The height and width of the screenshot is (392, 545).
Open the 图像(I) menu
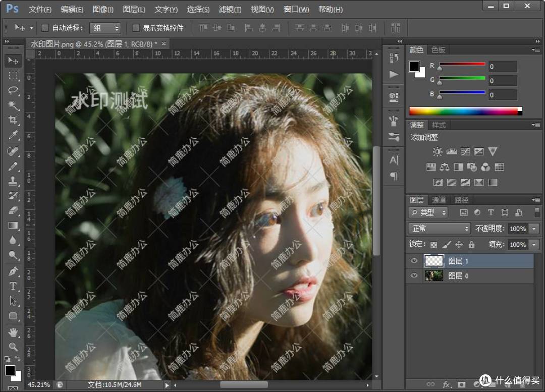click(103, 10)
